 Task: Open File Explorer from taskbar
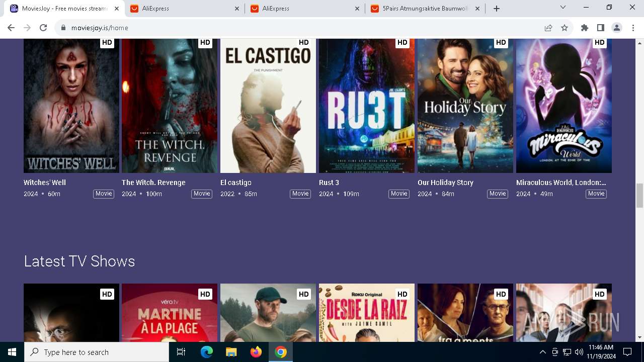point(231,352)
